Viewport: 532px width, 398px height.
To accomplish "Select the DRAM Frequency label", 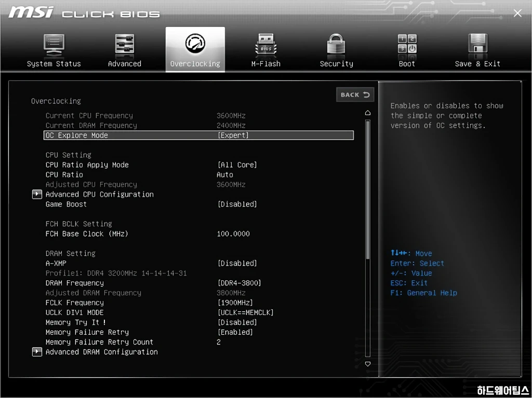I will [x=75, y=283].
